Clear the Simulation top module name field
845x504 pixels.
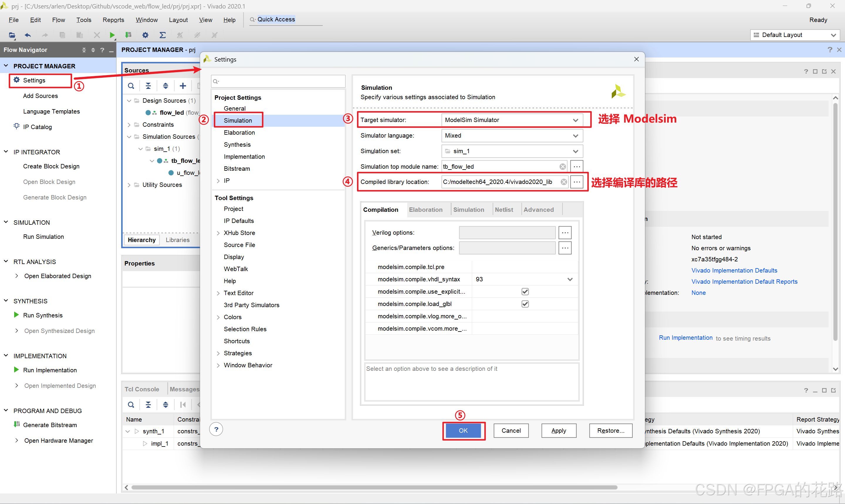click(x=562, y=166)
